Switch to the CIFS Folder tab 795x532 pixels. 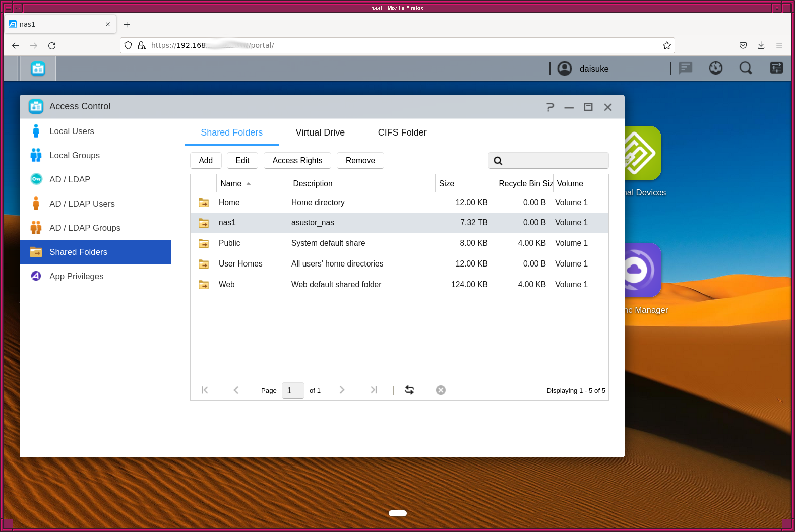402,132
